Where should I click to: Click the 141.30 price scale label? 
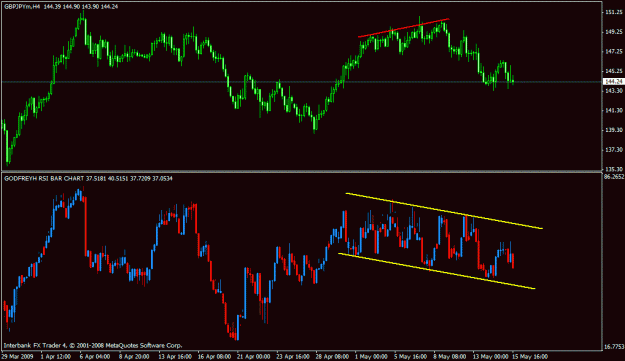tap(614, 110)
